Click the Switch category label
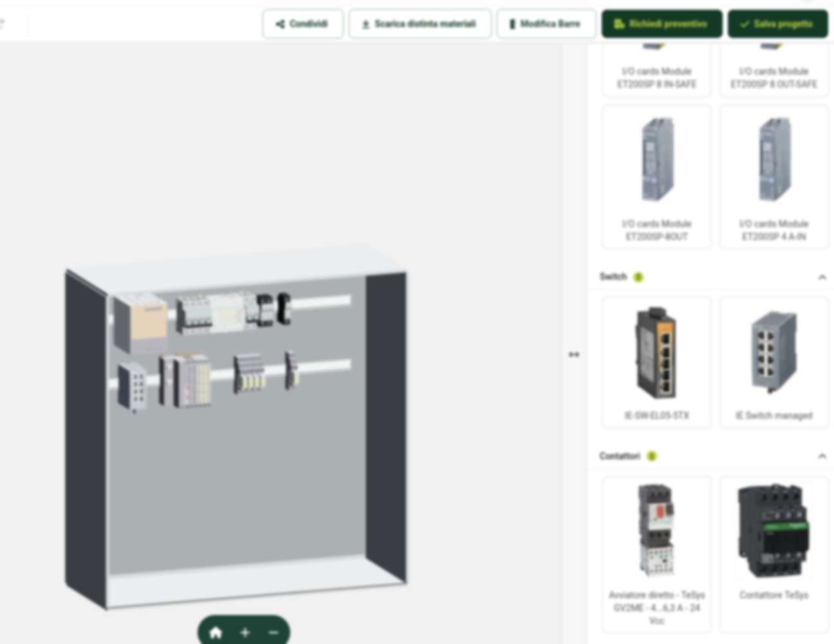 click(613, 277)
